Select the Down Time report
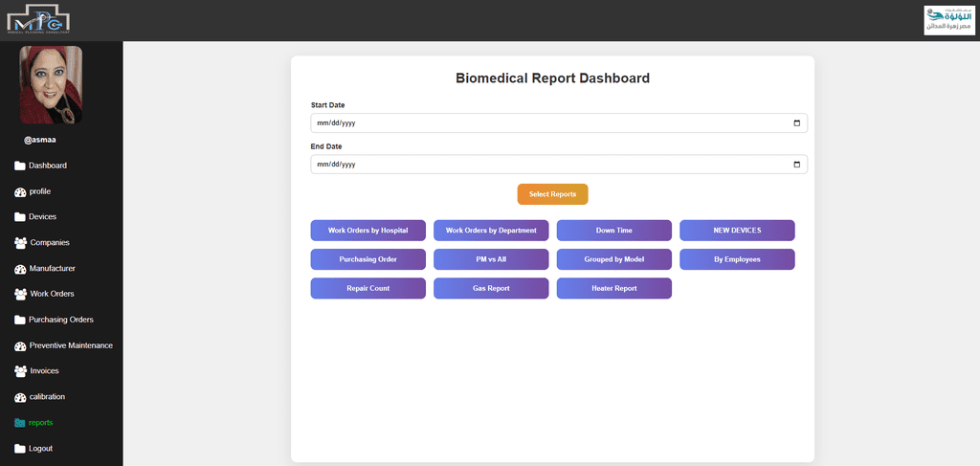980x466 pixels. (613, 231)
